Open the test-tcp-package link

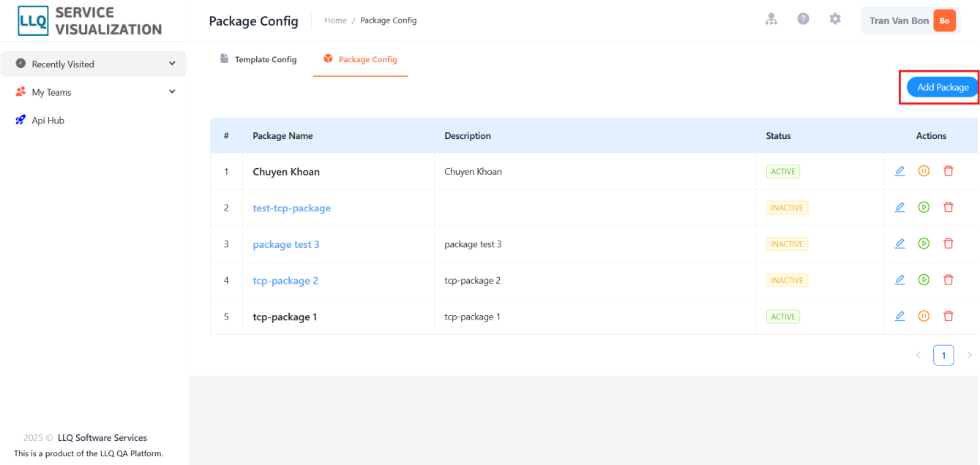[x=292, y=208]
